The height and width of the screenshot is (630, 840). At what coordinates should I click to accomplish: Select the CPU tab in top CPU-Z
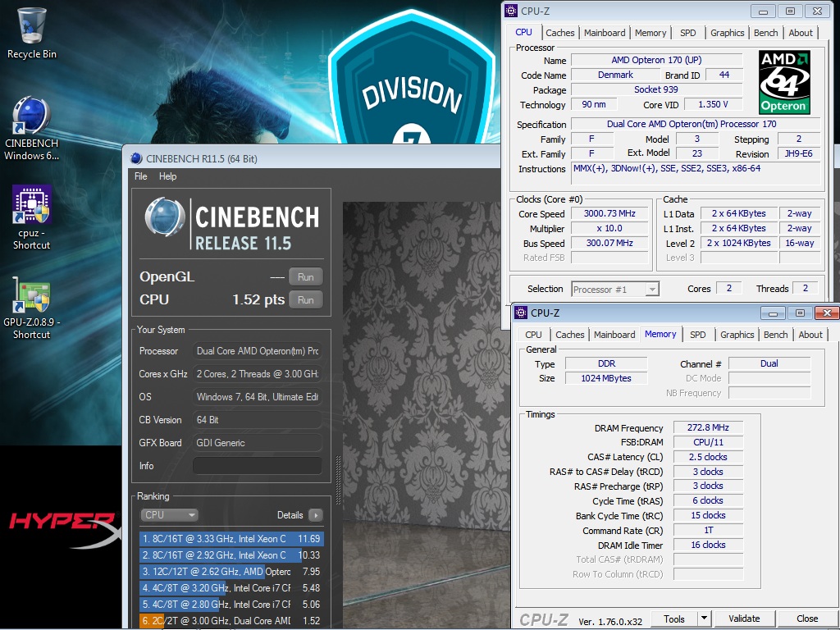click(523, 32)
